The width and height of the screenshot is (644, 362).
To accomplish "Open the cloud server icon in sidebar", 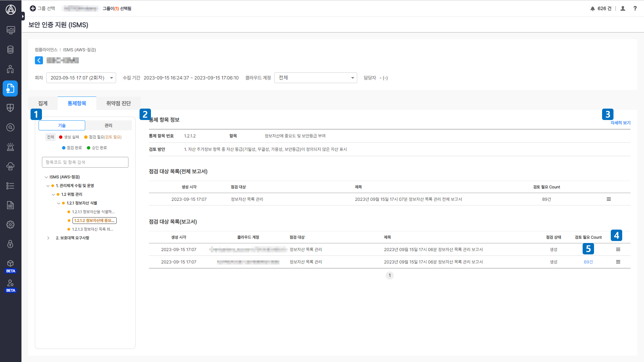I will [x=10, y=166].
